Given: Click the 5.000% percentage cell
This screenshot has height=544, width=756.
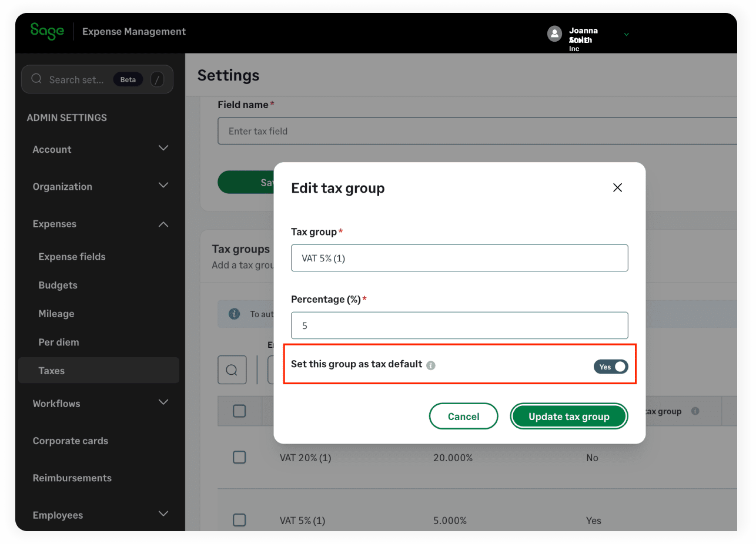Looking at the screenshot, I should 450,521.
